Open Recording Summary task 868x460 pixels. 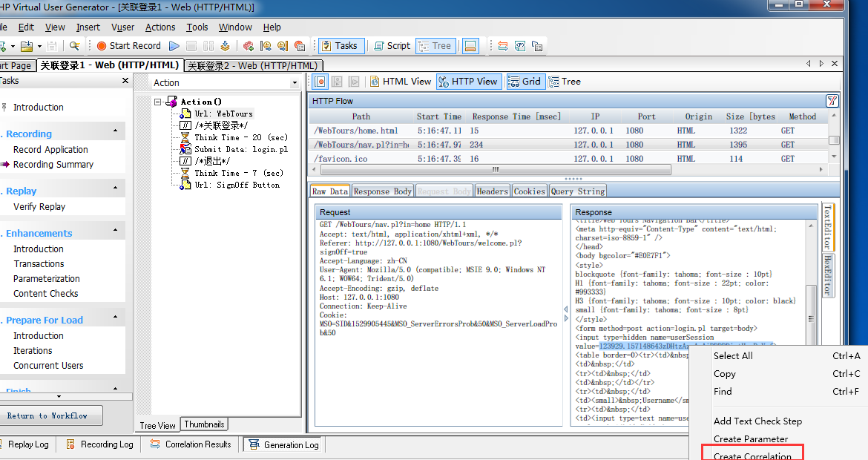point(53,165)
